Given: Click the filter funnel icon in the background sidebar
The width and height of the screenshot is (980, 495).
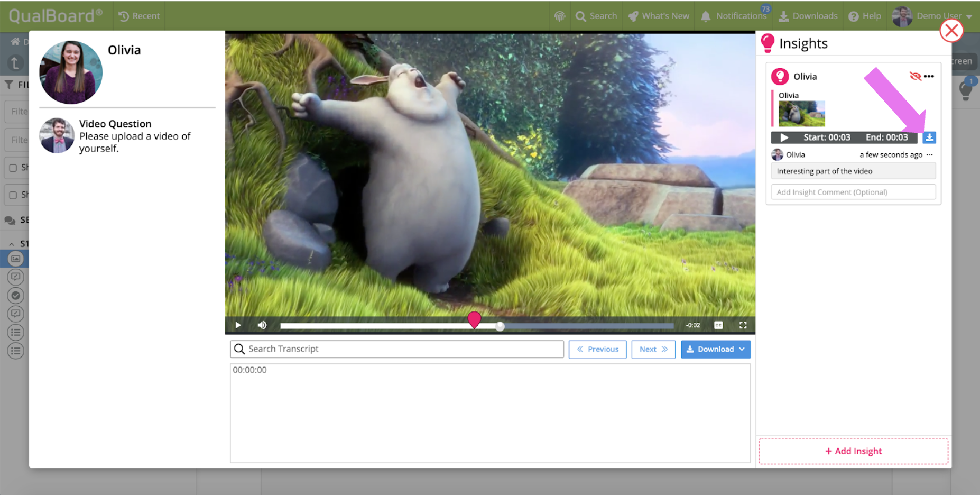Looking at the screenshot, I should [9, 85].
